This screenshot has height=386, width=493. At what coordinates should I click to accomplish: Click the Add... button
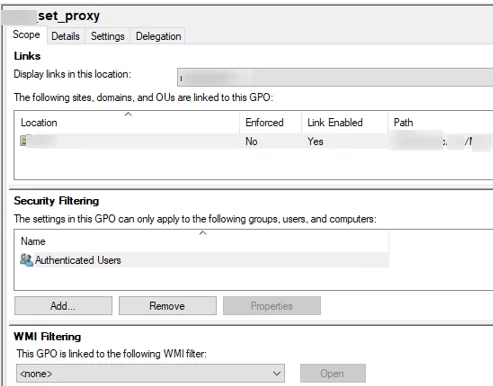pyautogui.click(x=63, y=306)
